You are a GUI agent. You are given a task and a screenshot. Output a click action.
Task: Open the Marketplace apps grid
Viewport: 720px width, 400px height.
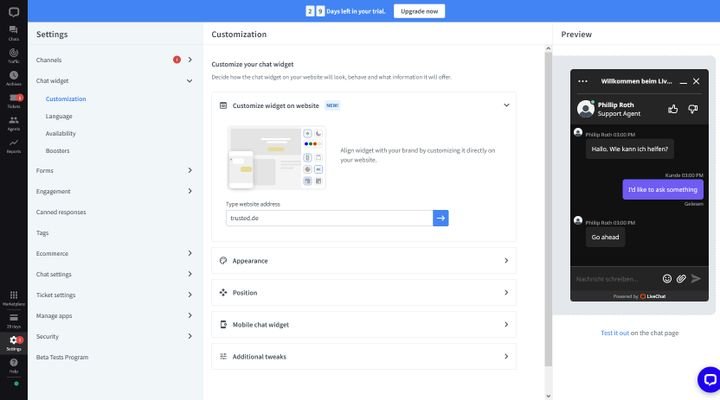click(14, 298)
